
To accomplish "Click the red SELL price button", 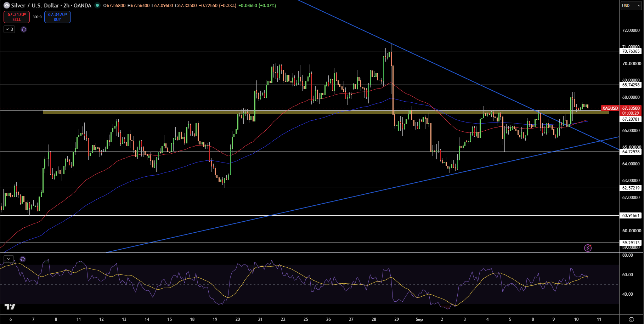I will pyautogui.click(x=17, y=17).
